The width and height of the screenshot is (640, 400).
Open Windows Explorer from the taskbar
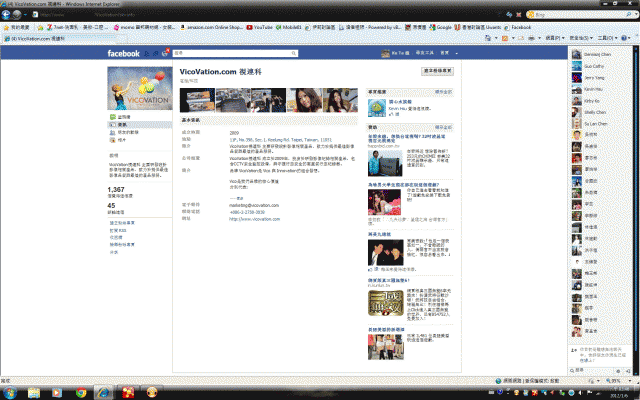(x=34, y=393)
